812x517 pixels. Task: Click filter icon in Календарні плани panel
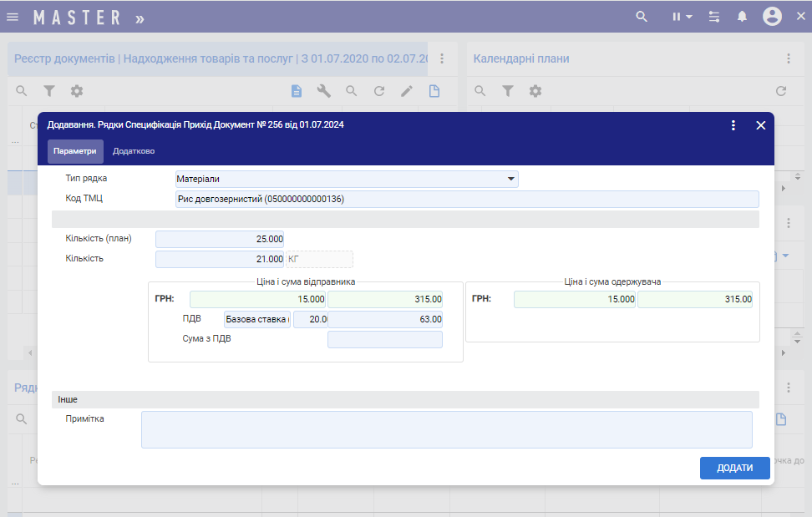[x=507, y=91]
